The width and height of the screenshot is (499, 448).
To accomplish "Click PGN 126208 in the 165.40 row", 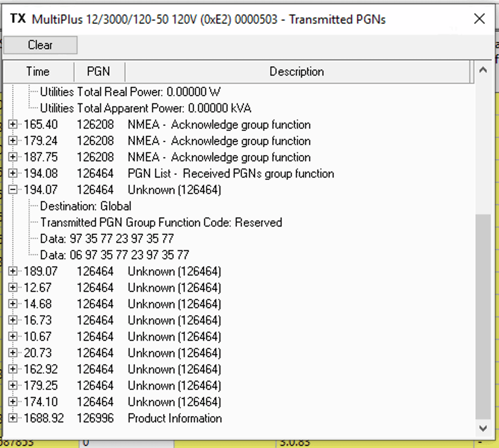I will [95, 125].
